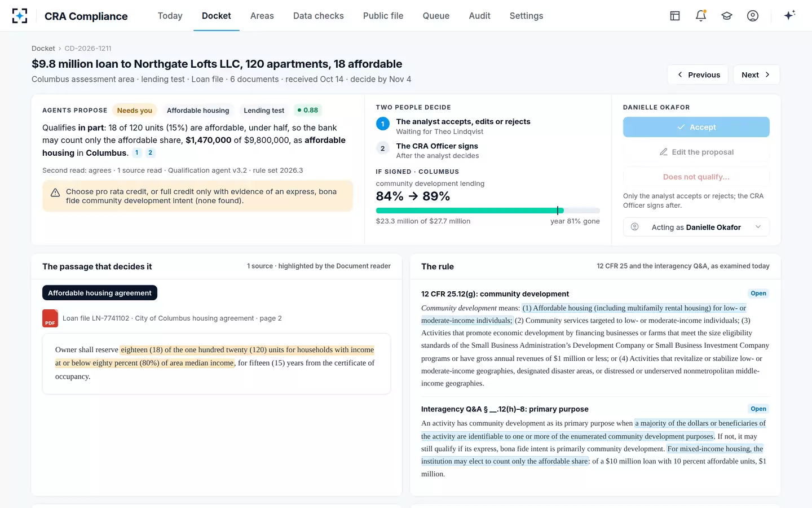Open the sparkle AI assistant icon
Viewport: 812px width, 508px height.
pyautogui.click(x=789, y=15)
